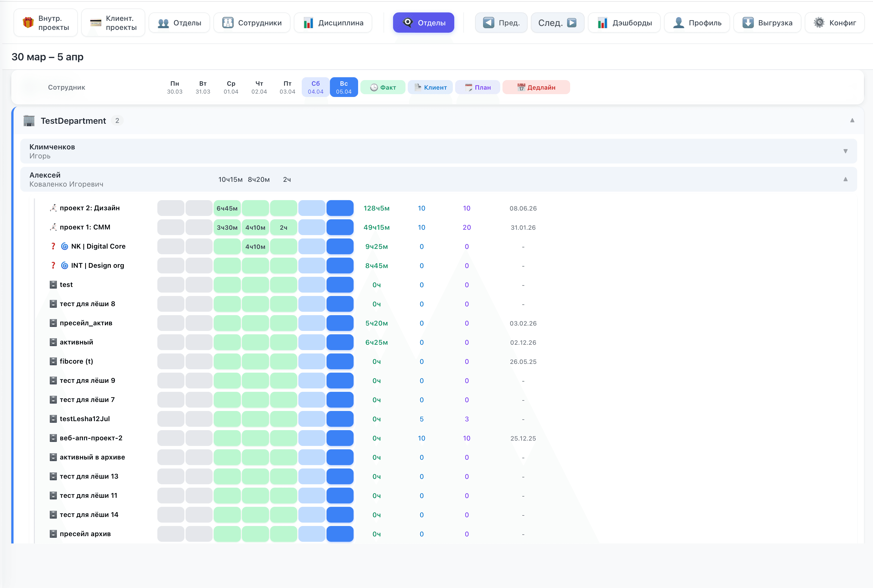Select the Вс 05.04 day header

click(344, 87)
